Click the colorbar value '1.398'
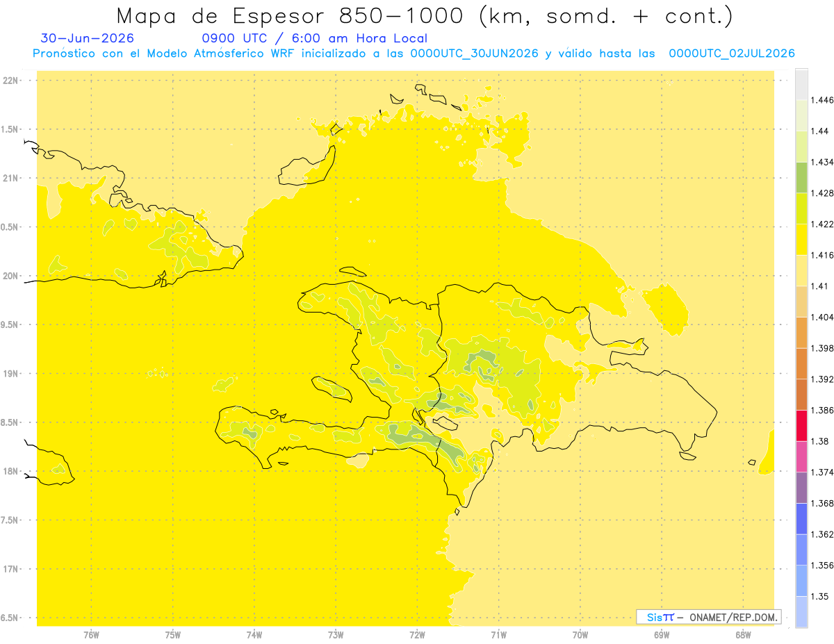This screenshot has height=644, width=834. tap(822, 348)
